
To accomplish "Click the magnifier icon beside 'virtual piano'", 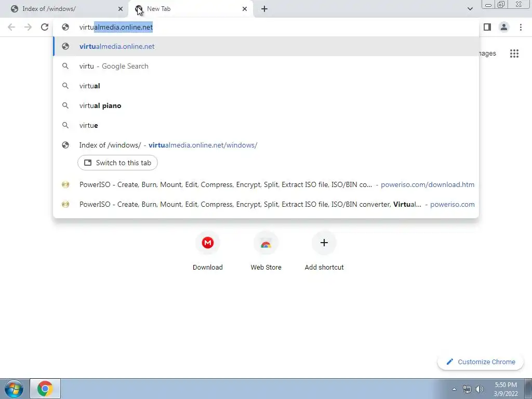I will point(65,105).
